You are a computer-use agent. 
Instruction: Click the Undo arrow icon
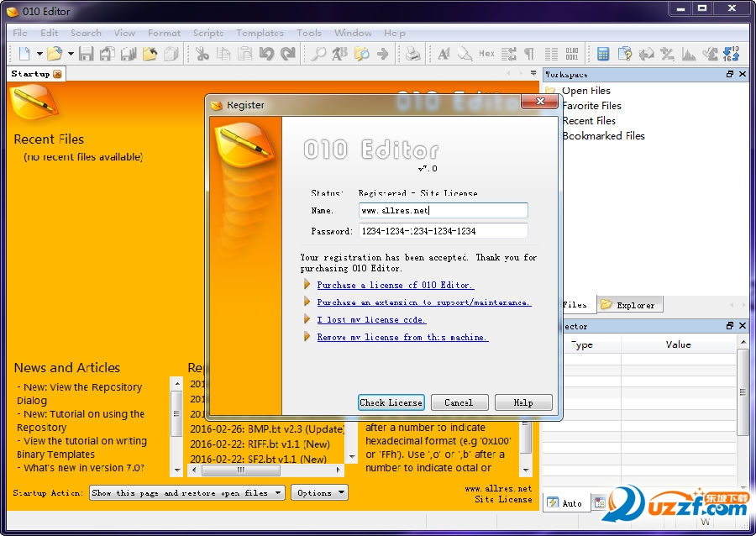[x=266, y=54]
